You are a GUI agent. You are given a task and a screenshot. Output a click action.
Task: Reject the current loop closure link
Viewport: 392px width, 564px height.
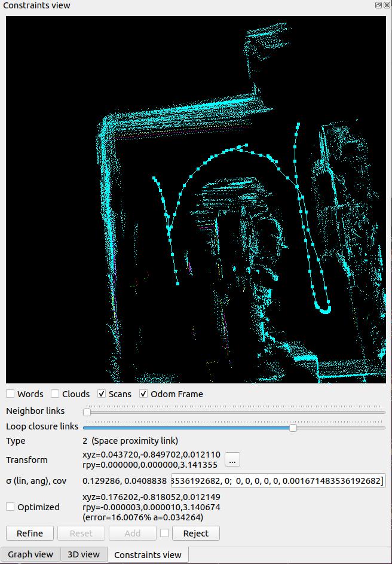pos(196,533)
